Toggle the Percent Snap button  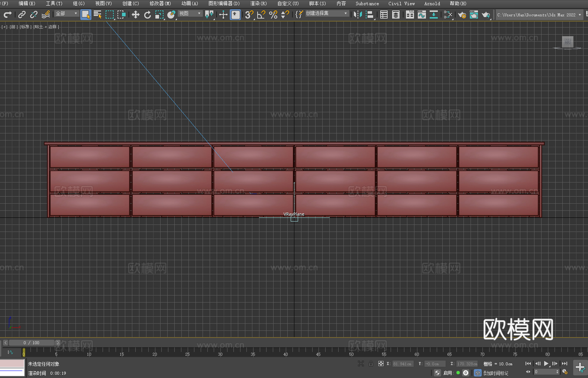273,14
